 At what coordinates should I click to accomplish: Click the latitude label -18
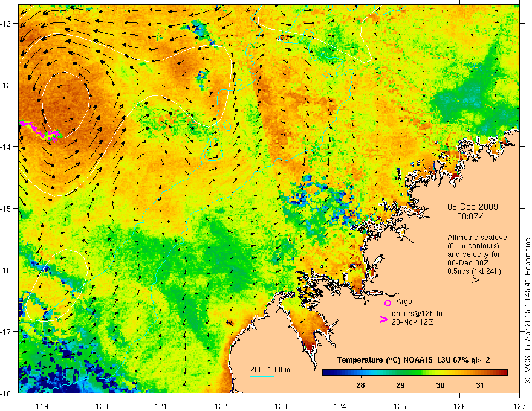point(7,393)
